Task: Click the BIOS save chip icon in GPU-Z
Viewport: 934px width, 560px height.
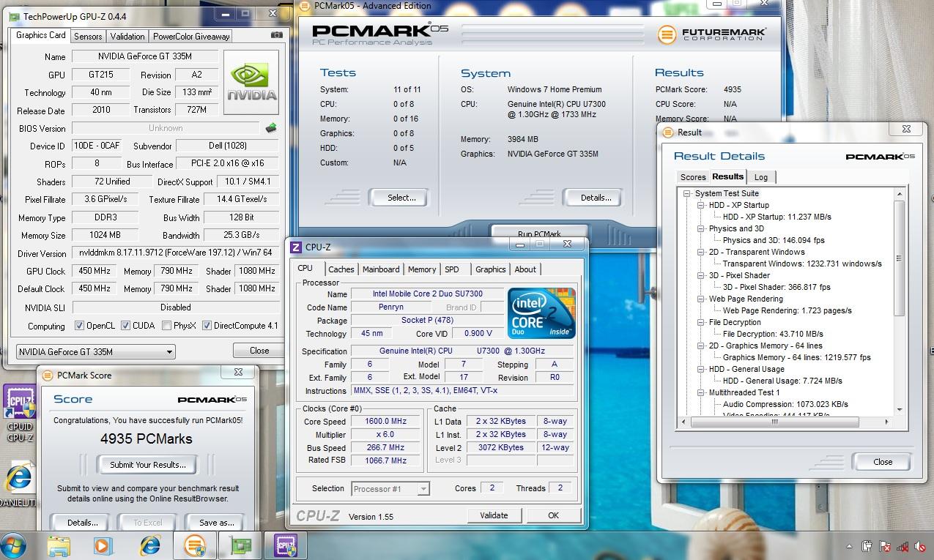Action: click(271, 128)
